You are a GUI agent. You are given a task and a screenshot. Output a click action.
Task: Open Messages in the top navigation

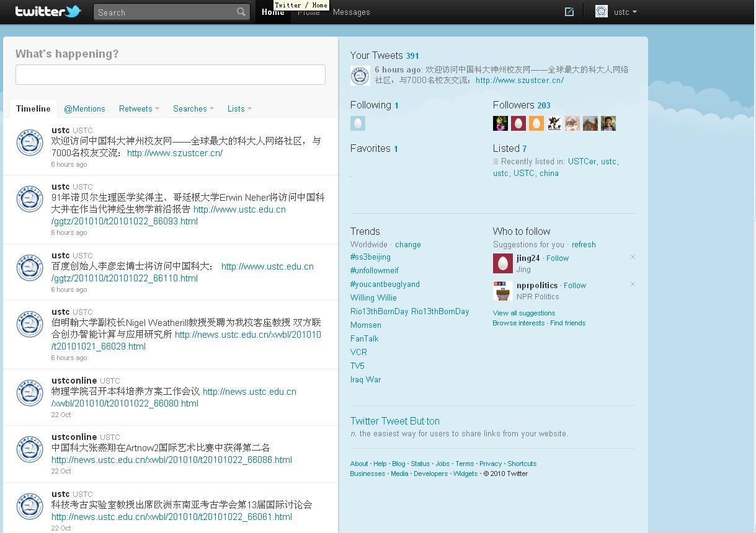click(351, 12)
